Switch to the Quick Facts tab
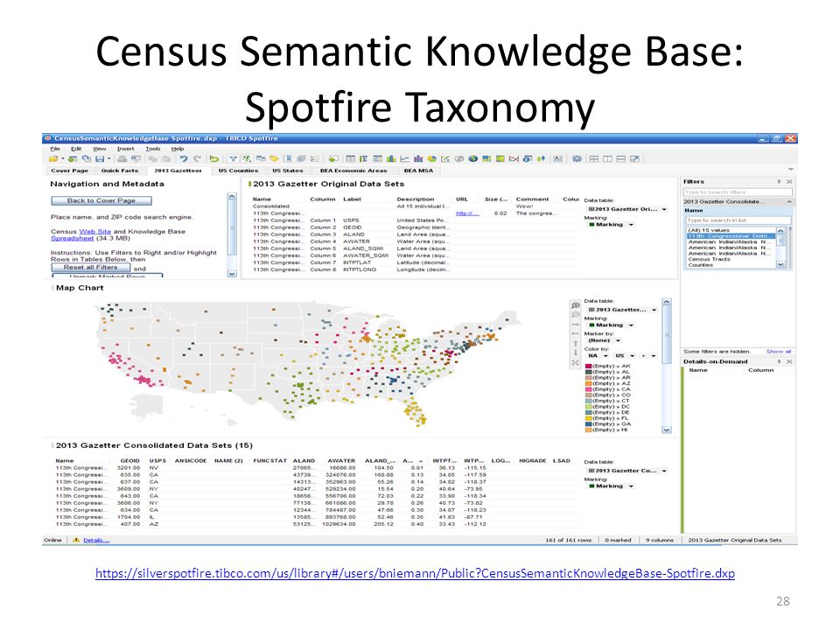The width and height of the screenshot is (840, 630). point(120,171)
